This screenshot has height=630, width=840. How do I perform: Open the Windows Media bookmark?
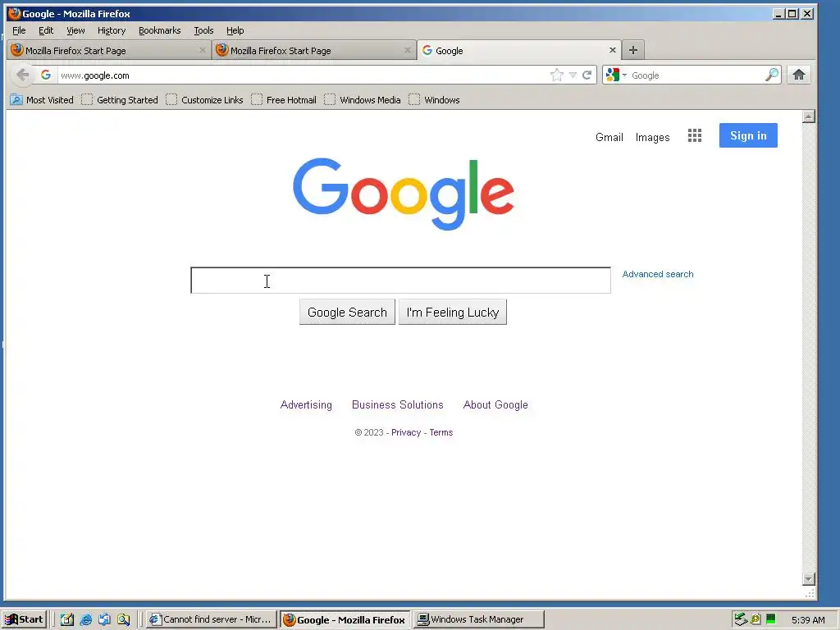pyautogui.click(x=362, y=99)
